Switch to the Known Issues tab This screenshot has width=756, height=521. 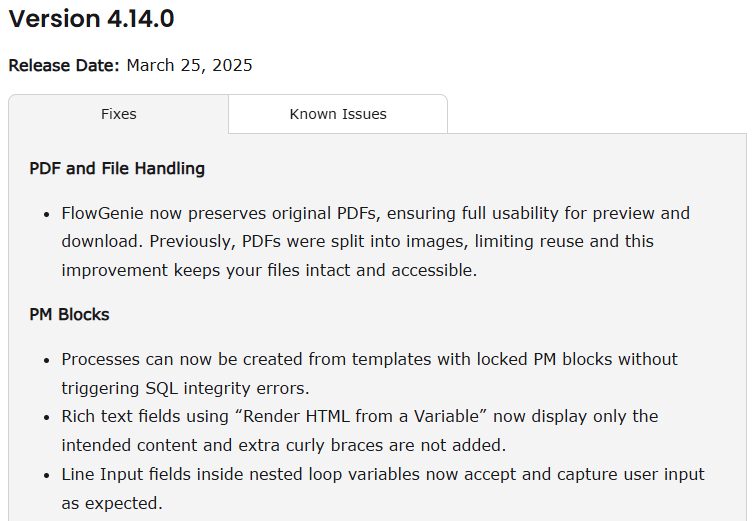[x=338, y=114]
